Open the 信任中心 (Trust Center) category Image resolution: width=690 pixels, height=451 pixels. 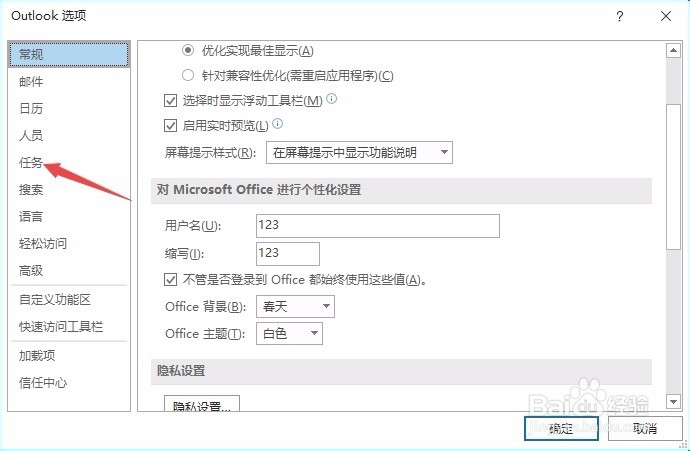point(43,382)
